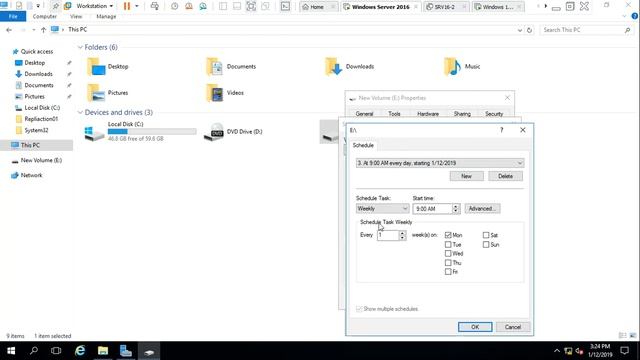Open the Computer ribbon tab
This screenshot has height=360, width=640.
click(x=44, y=17)
